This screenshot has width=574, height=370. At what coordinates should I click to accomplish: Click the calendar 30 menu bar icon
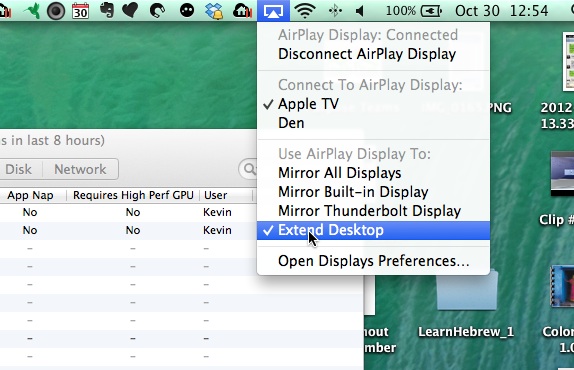click(x=81, y=11)
